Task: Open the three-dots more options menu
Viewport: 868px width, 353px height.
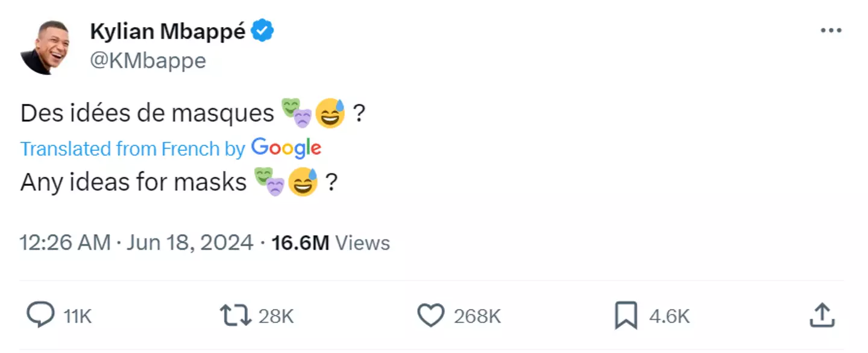Action: tap(831, 31)
